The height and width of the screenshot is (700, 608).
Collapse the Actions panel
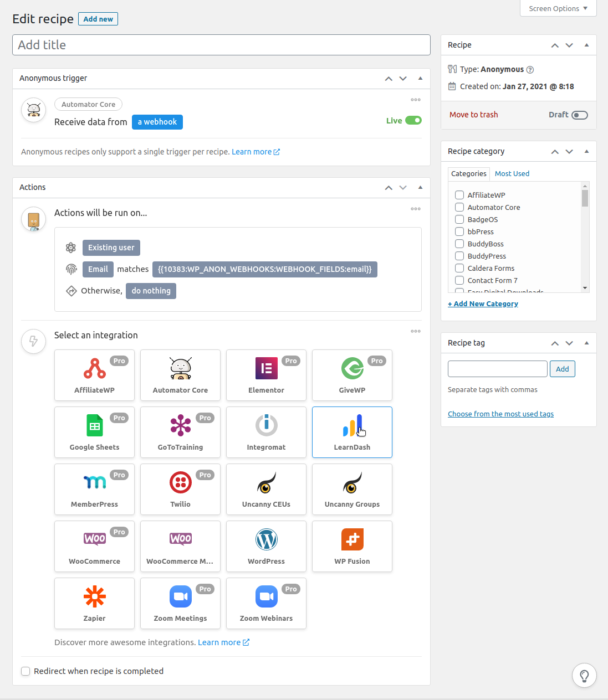click(420, 187)
